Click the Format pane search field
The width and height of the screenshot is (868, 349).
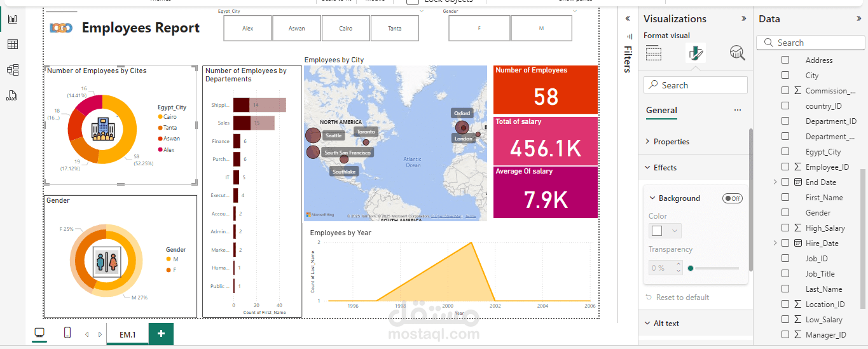click(696, 85)
